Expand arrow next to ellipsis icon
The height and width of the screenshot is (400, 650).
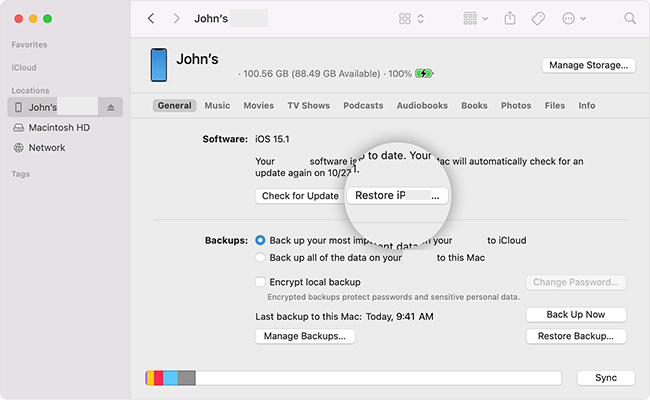583,19
